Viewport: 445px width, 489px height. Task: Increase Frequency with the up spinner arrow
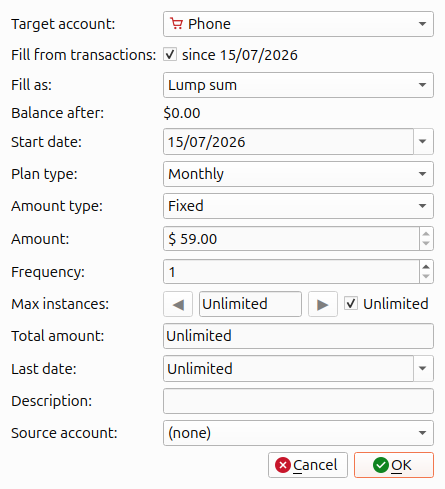point(426,266)
